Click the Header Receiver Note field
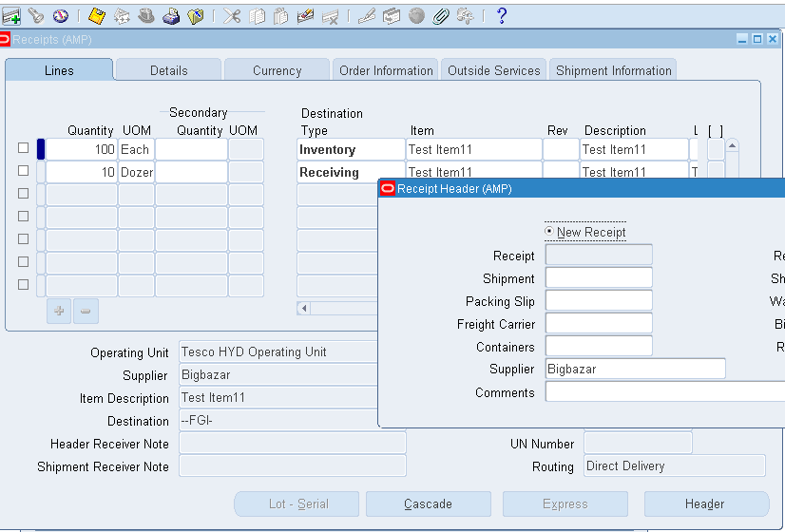The height and width of the screenshot is (532, 785). [293, 444]
